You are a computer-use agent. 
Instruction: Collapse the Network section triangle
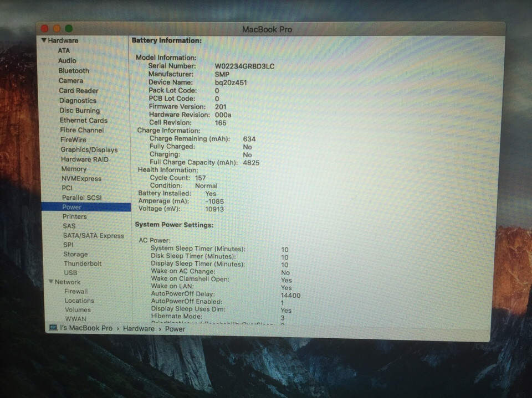pyautogui.click(x=51, y=281)
